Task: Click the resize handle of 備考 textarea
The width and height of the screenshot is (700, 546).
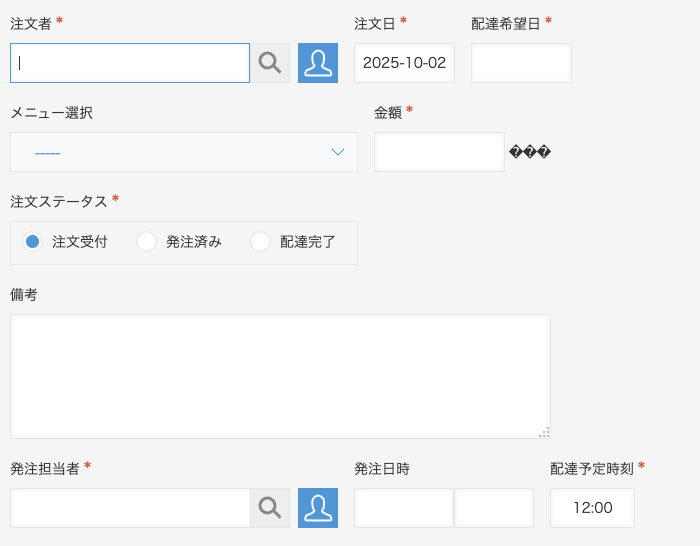Action: [x=544, y=432]
